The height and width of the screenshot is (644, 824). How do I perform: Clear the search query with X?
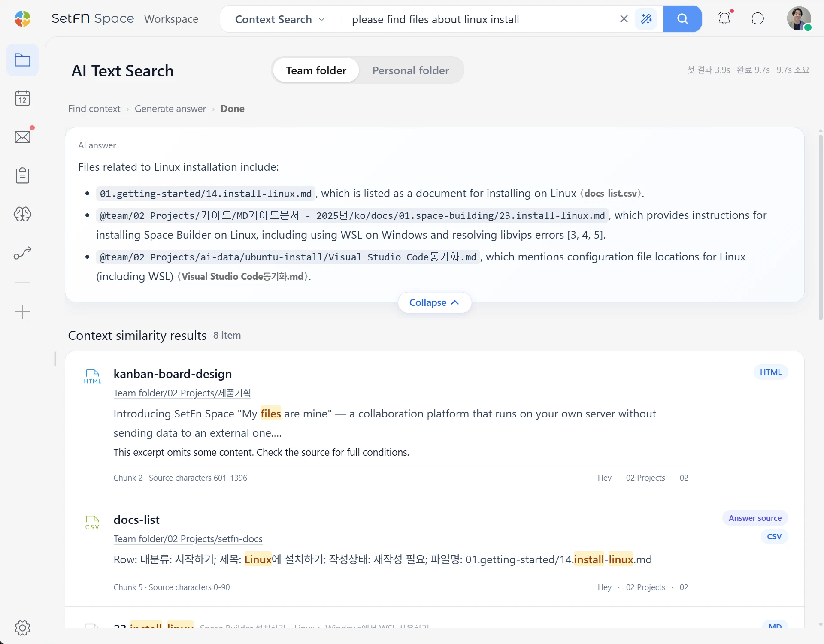pyautogui.click(x=624, y=19)
